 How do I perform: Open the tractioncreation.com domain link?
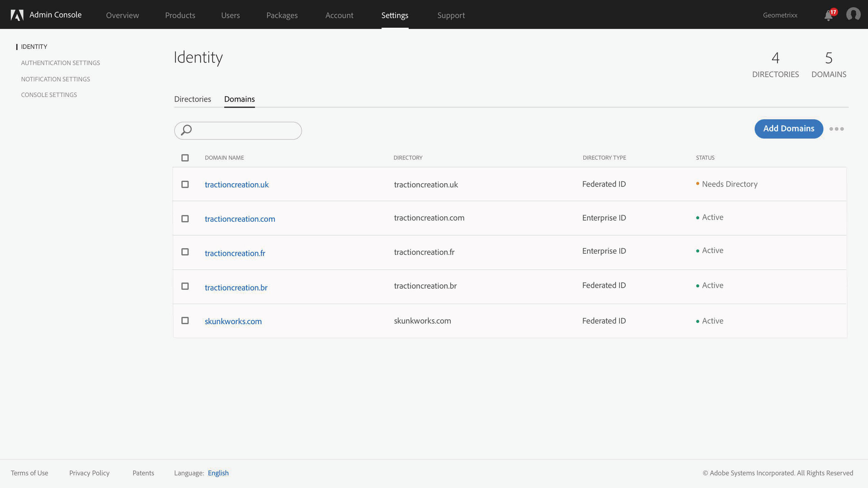(240, 219)
